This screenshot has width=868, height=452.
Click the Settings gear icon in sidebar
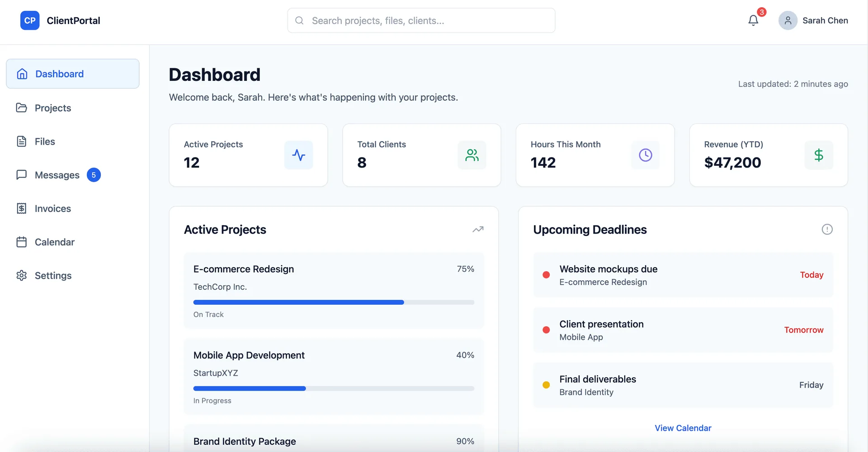22,275
